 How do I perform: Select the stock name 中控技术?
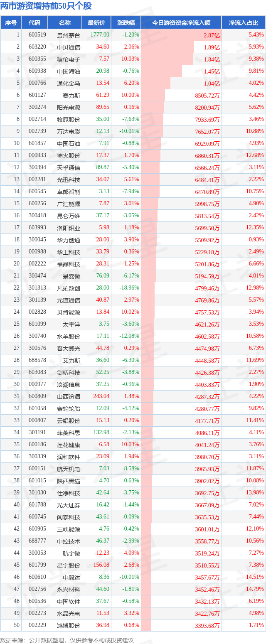coord(69,541)
